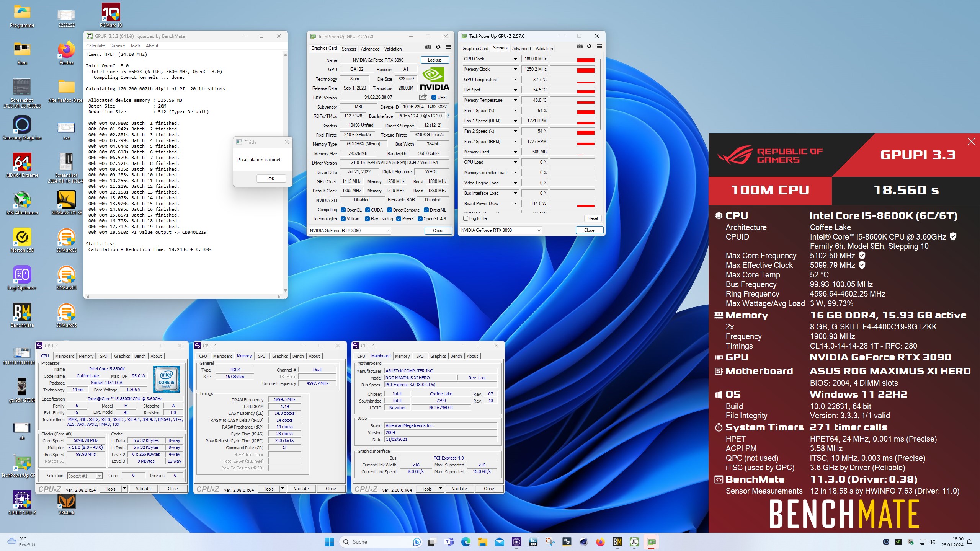The image size is (980, 551).
Task: Click the taskbar Suche search field
Action: (381, 542)
